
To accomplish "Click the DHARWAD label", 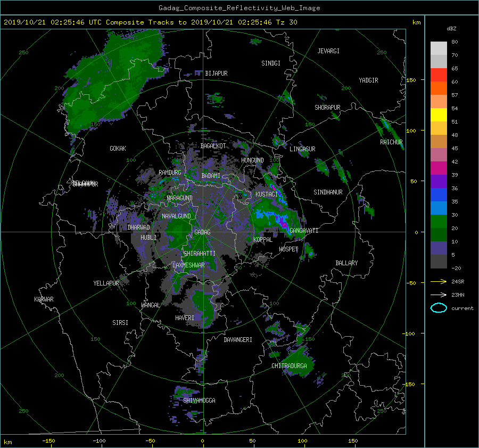I will click(x=139, y=227).
